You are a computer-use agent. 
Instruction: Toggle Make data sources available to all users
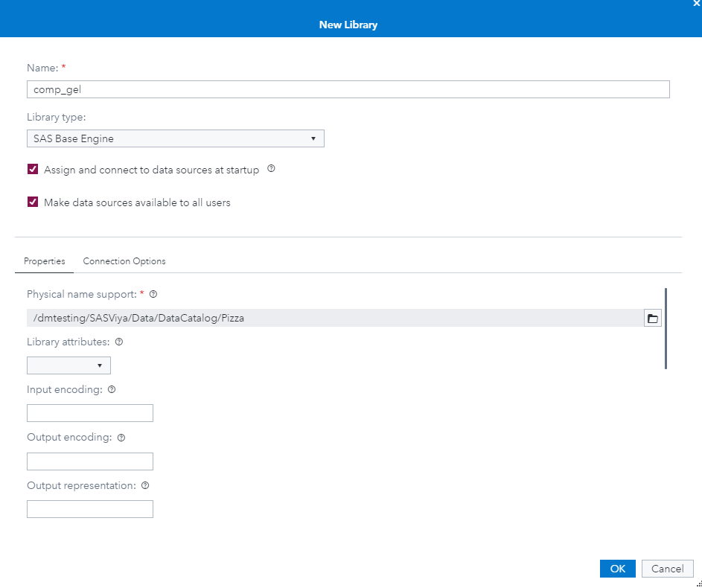click(33, 202)
